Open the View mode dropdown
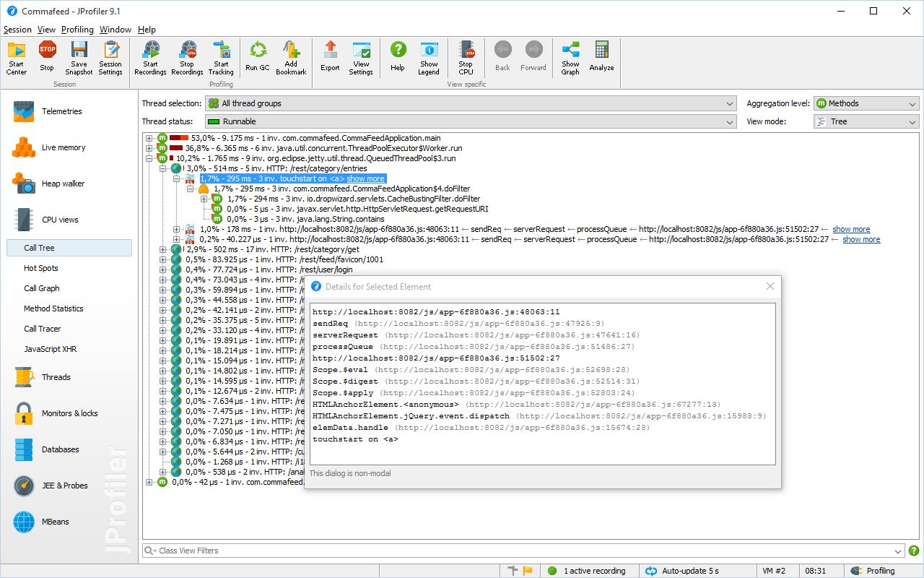The height and width of the screenshot is (578, 924). (866, 121)
